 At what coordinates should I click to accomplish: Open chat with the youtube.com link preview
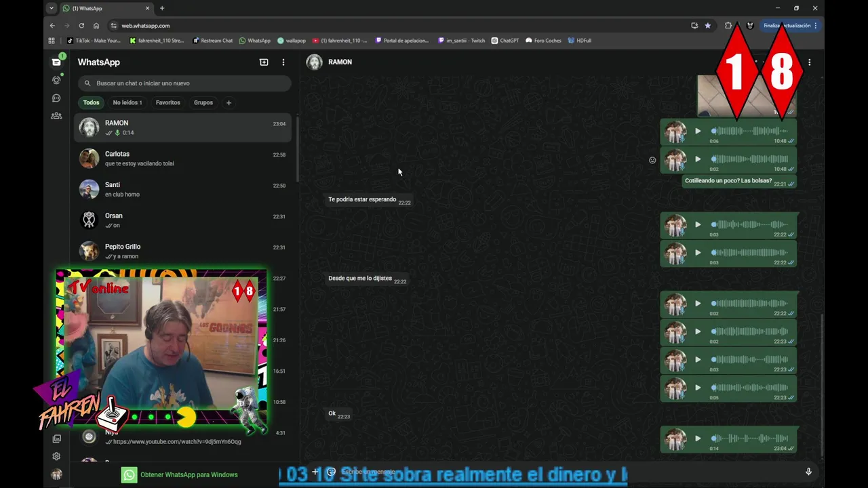183,437
